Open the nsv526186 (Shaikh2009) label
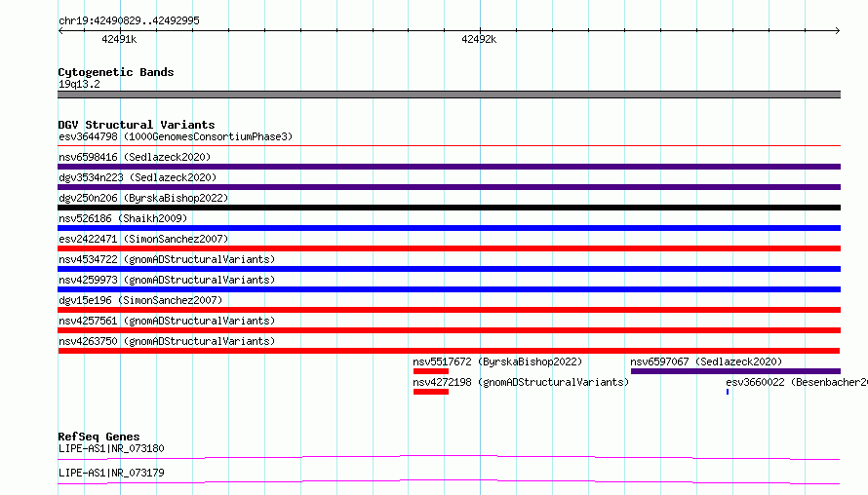Image resolution: width=868 pixels, height=495 pixels. pyautogui.click(x=123, y=218)
